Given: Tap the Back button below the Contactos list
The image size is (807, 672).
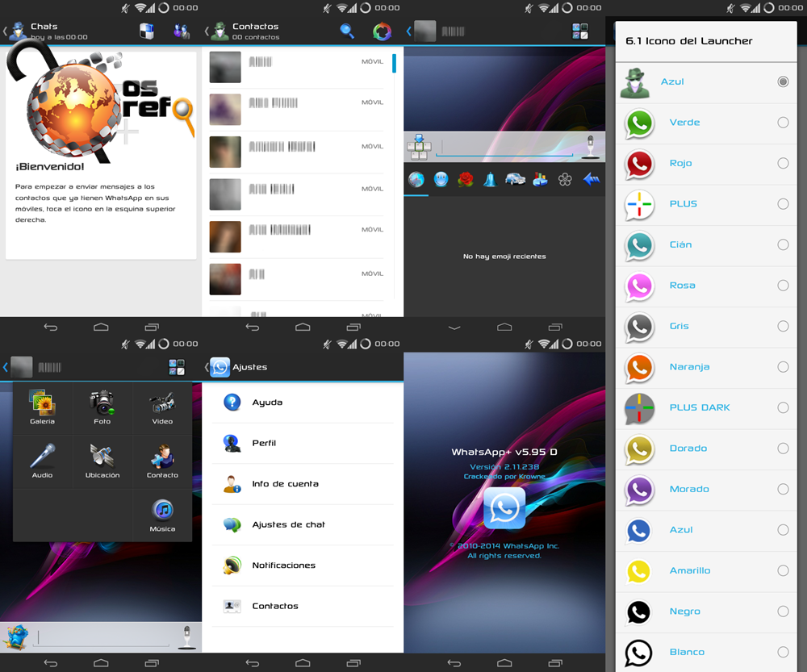Looking at the screenshot, I should 252,328.
